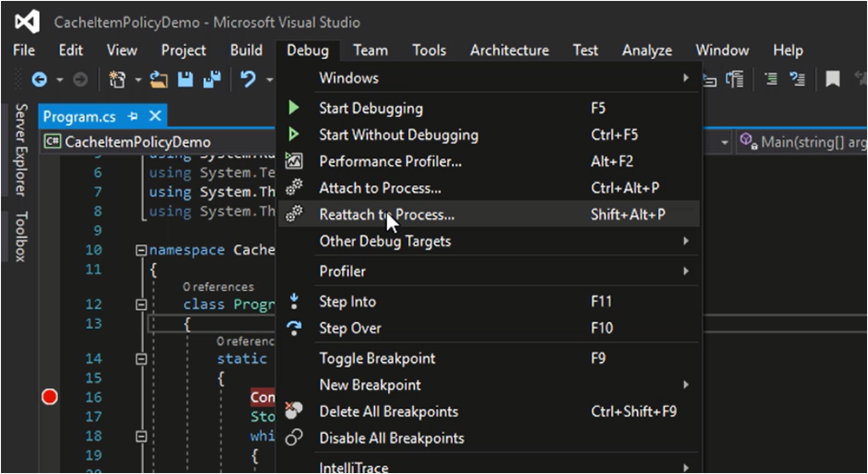Image resolution: width=868 pixels, height=474 pixels.
Task: Click the line number 17 in the gutter
Action: click(x=94, y=416)
